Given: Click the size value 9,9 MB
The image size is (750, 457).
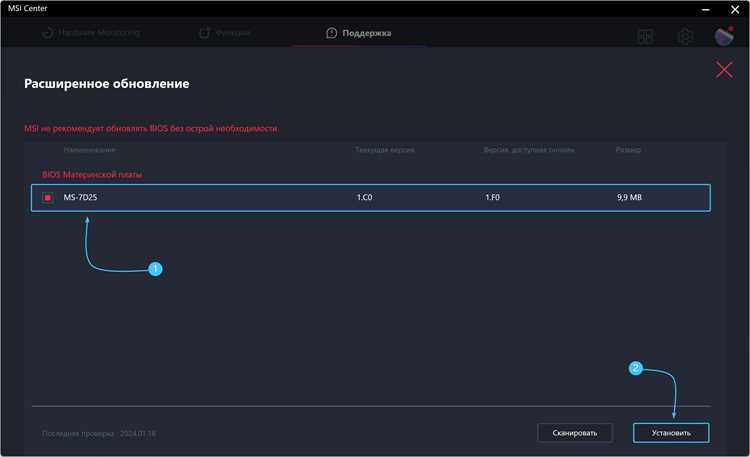Looking at the screenshot, I should (x=629, y=197).
